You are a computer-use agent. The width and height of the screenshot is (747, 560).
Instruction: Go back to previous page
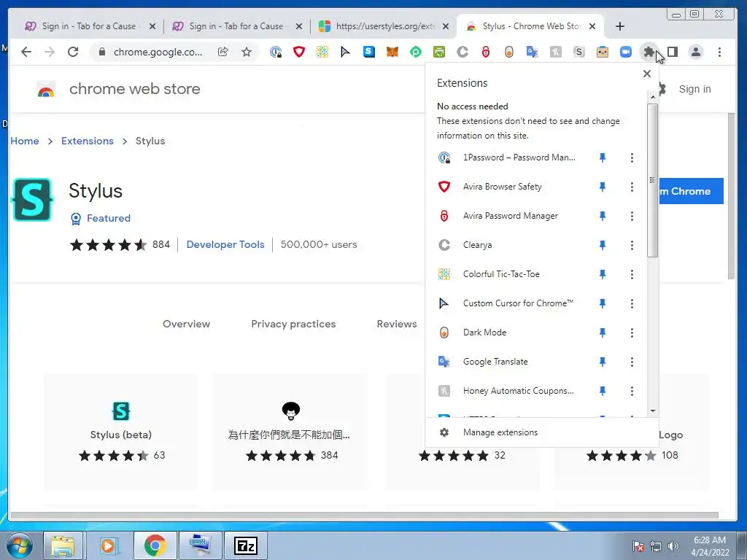26,52
